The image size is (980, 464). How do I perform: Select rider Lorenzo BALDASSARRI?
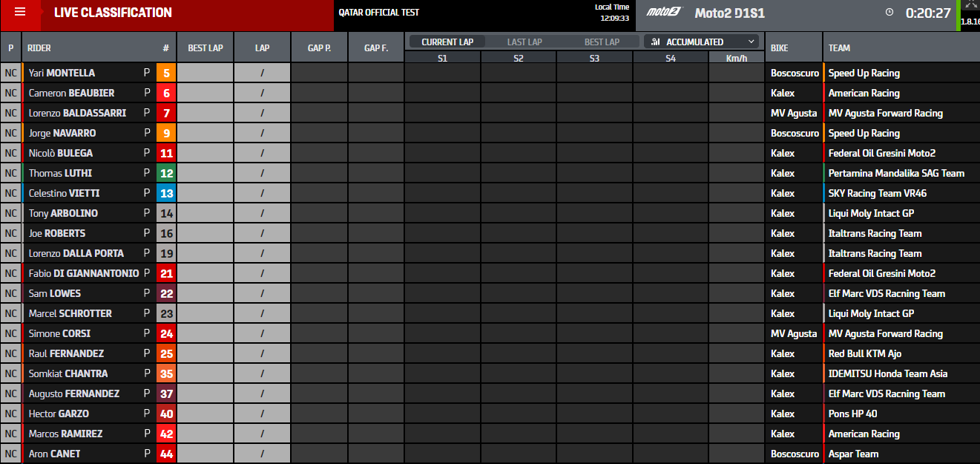pyautogui.click(x=77, y=113)
